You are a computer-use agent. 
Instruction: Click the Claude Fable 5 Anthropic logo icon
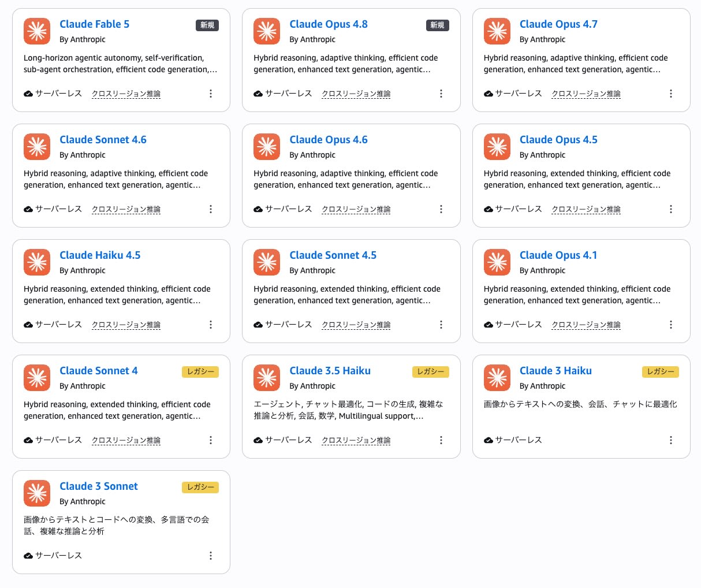[x=37, y=31]
